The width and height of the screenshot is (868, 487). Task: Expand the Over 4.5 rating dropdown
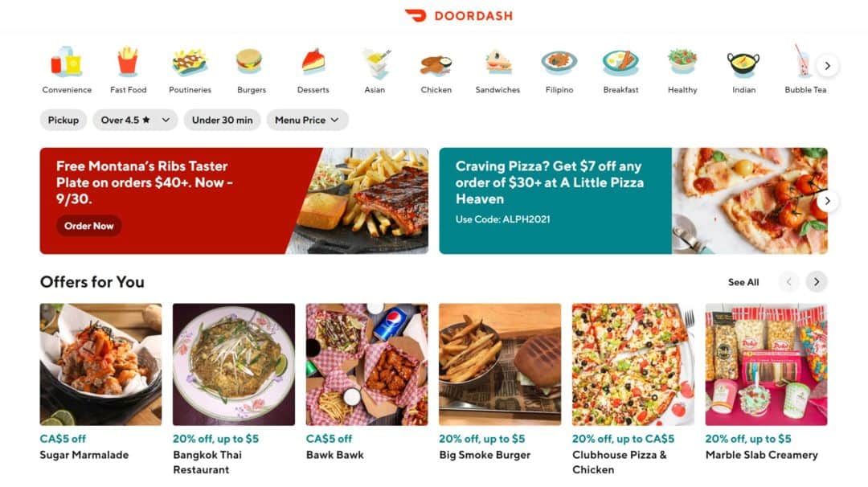point(135,120)
